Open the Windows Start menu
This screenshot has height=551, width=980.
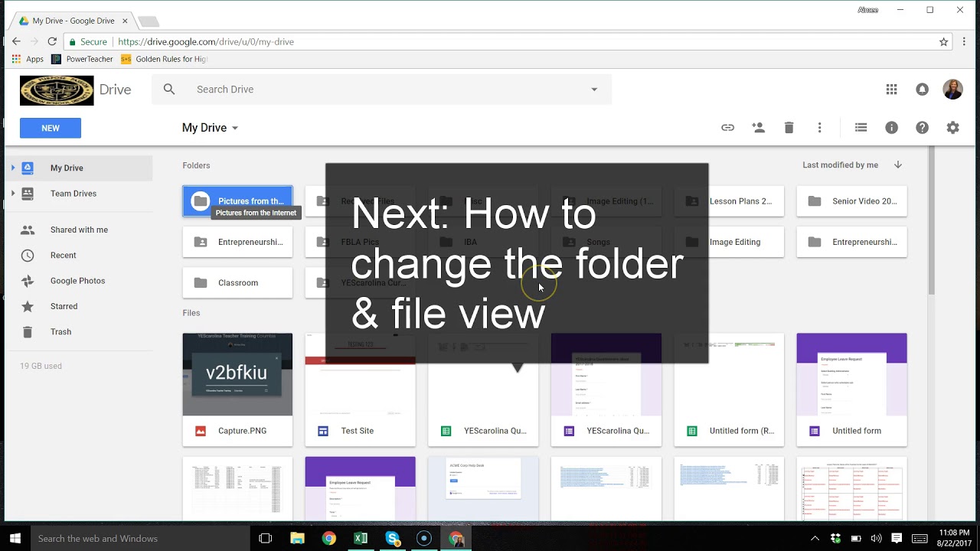[x=15, y=538]
